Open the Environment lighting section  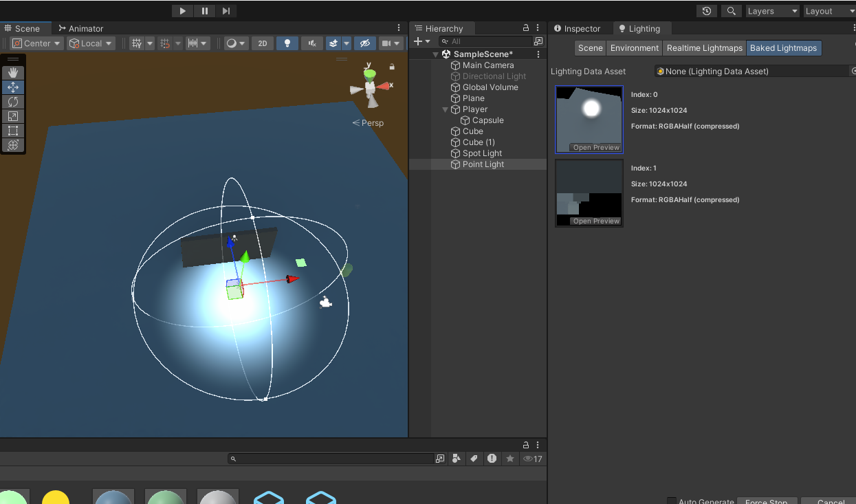click(x=635, y=48)
